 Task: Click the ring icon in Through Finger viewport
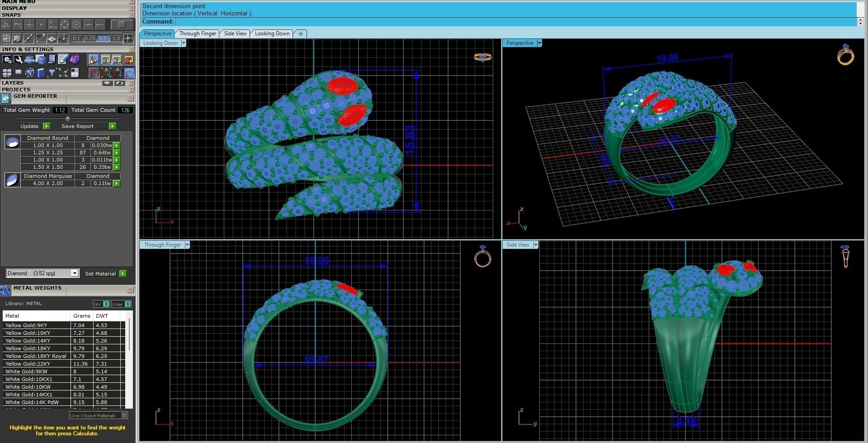click(x=482, y=257)
